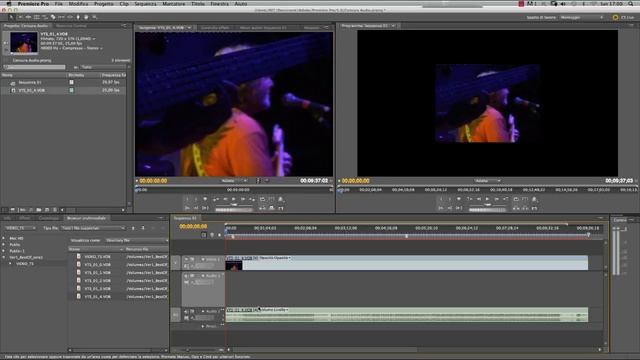640x360 pixels.
Task: Adjust the Source monitor jog shuttle slider
Action: click(234, 209)
